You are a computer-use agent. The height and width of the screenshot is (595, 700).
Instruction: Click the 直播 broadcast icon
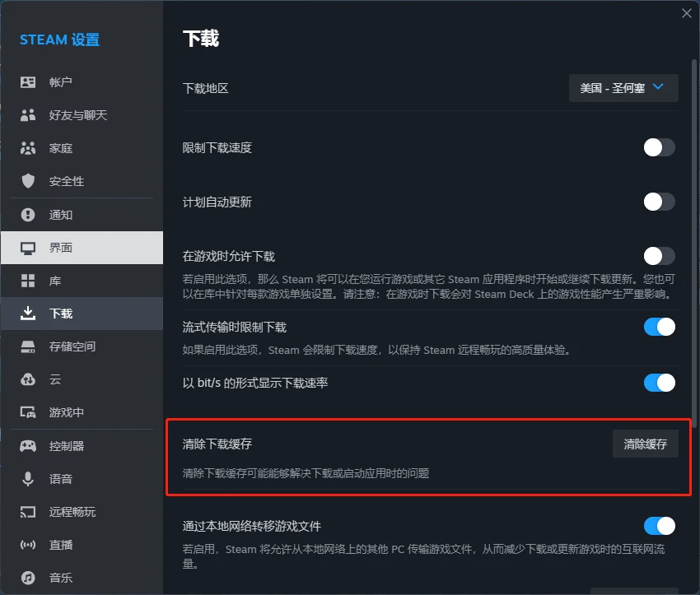click(x=28, y=545)
